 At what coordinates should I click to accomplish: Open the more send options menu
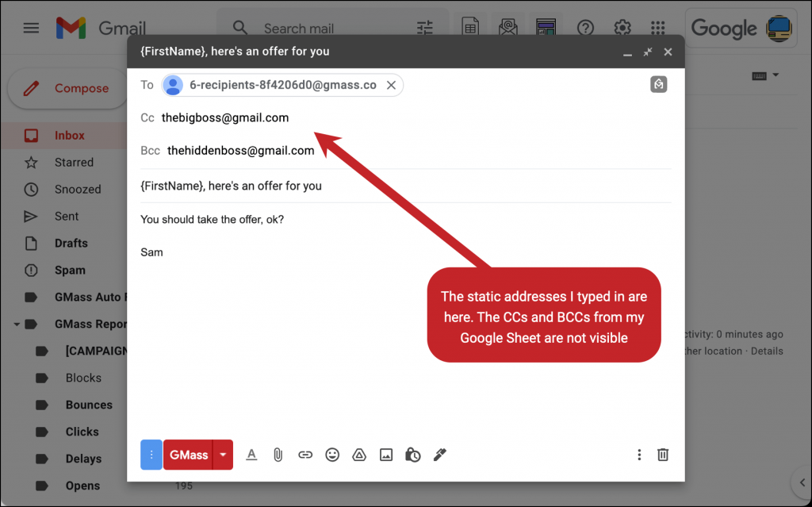tap(639, 455)
